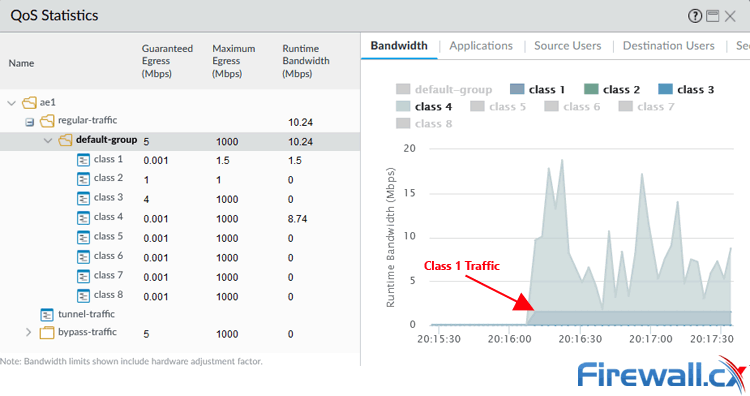The height and width of the screenshot is (396, 750).
Task: Click the Maximum Egress column header
Action: pyautogui.click(x=233, y=61)
